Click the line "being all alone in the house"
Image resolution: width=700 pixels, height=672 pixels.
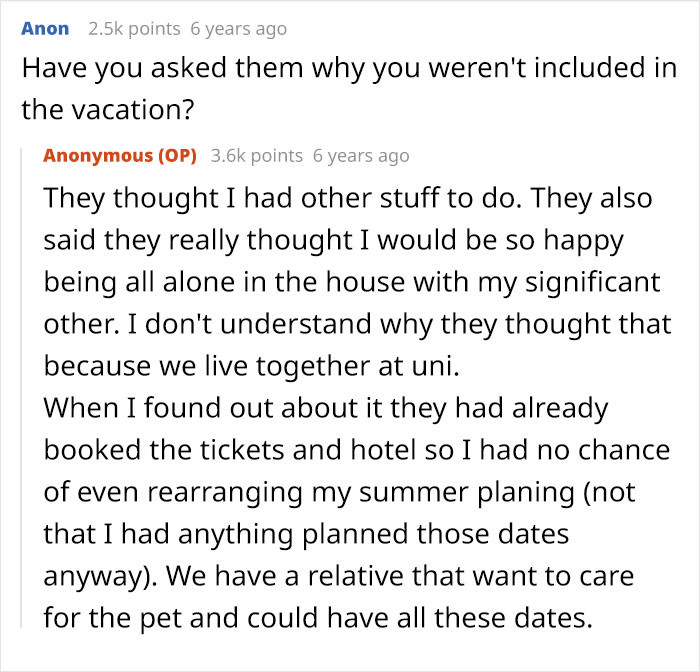click(352, 282)
